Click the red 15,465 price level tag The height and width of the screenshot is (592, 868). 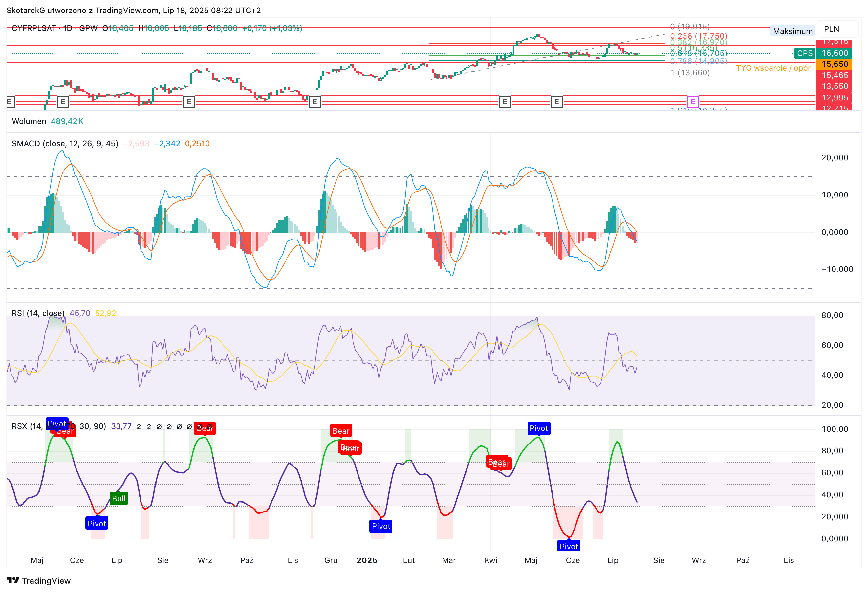pos(835,76)
